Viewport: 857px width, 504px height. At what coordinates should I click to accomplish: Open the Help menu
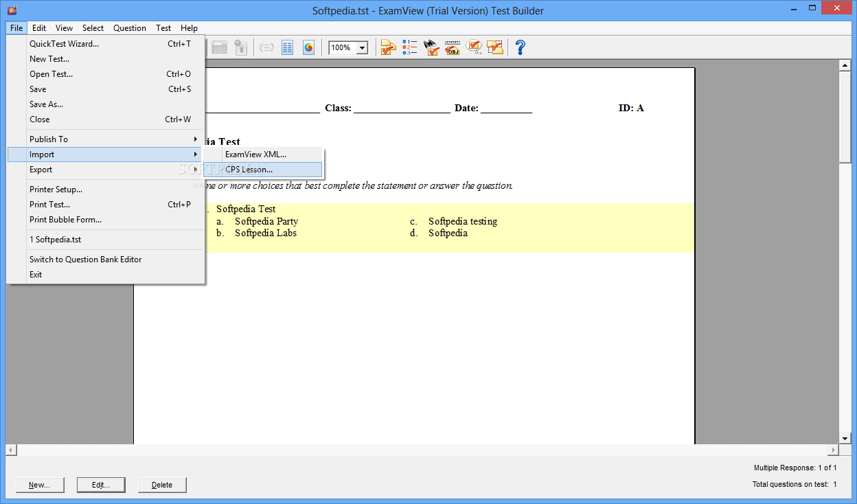click(189, 28)
